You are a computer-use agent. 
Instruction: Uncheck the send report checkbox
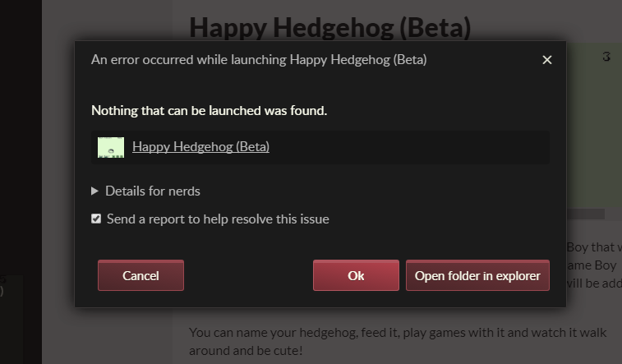pyautogui.click(x=96, y=219)
